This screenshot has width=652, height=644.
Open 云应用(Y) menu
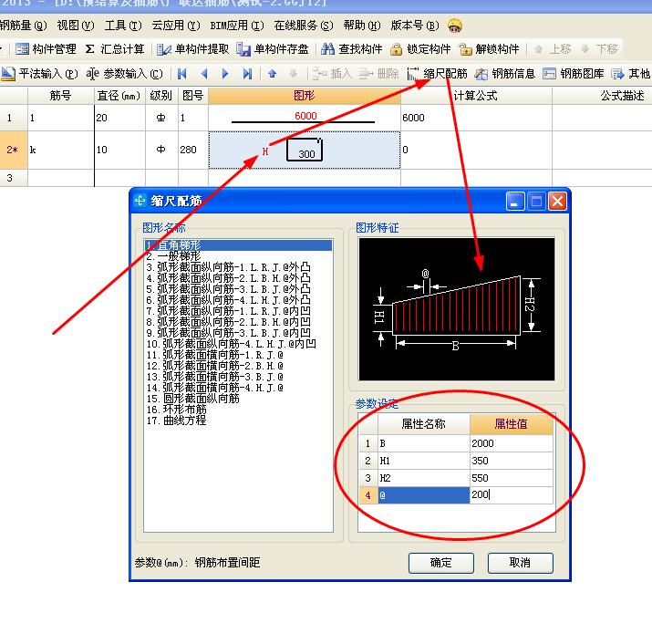(x=176, y=26)
